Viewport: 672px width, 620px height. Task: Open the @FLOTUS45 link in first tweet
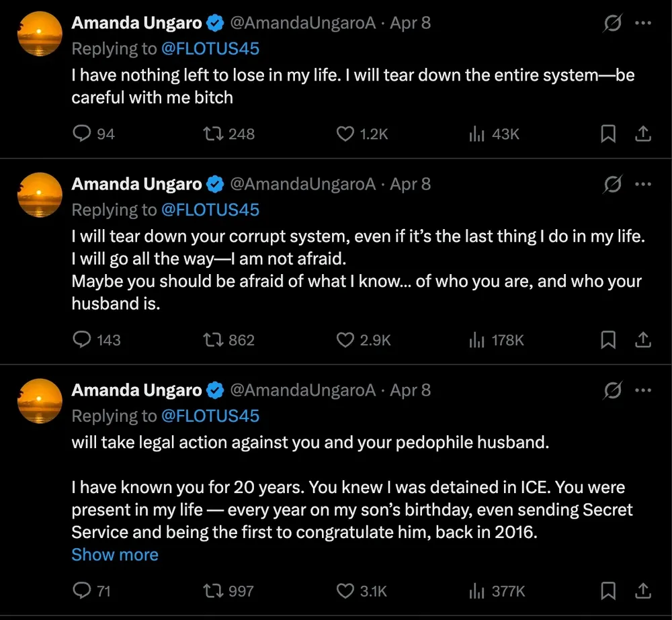(210, 48)
